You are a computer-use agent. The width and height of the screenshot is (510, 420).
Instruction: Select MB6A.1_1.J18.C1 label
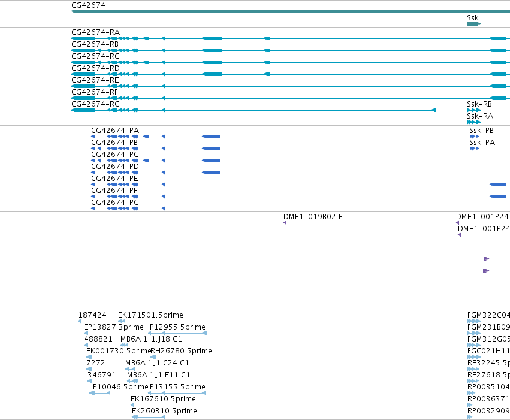tap(151, 339)
